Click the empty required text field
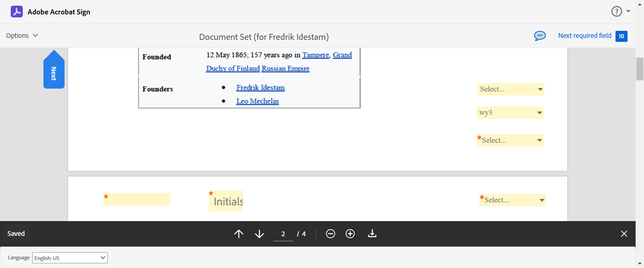The width and height of the screenshot is (644, 268). click(x=137, y=199)
